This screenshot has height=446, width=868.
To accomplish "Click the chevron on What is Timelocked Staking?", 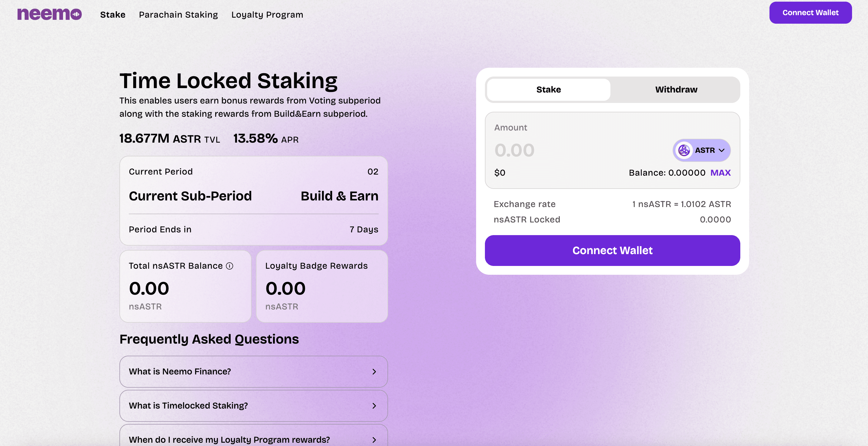I will (x=374, y=406).
